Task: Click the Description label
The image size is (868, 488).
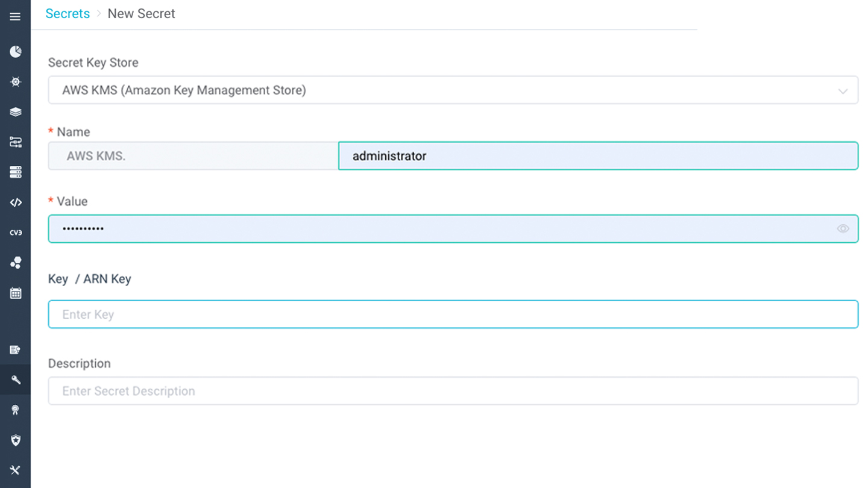Action: point(80,364)
